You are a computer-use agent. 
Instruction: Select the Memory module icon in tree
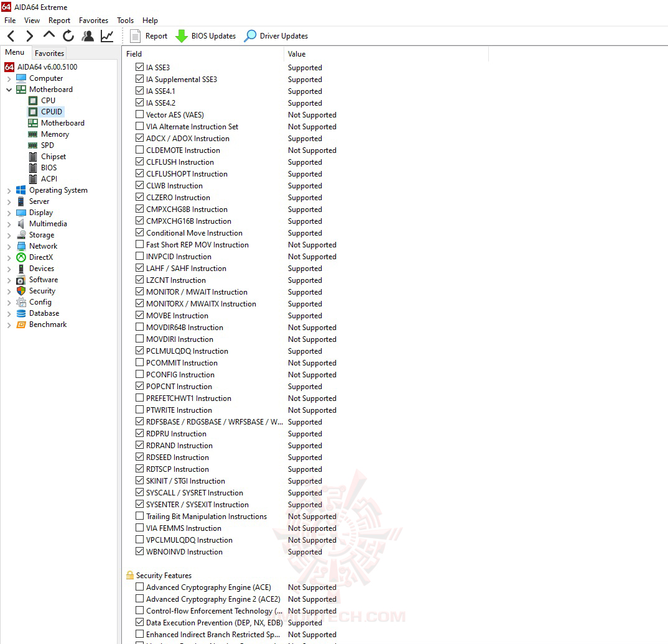(33, 134)
